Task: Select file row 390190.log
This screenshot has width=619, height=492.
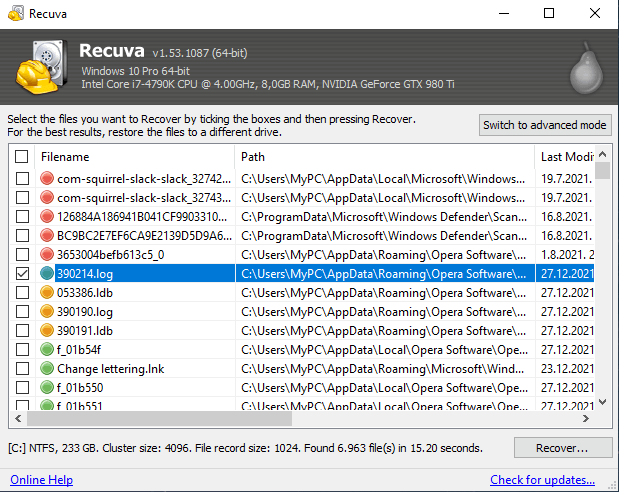Action: 302,311
